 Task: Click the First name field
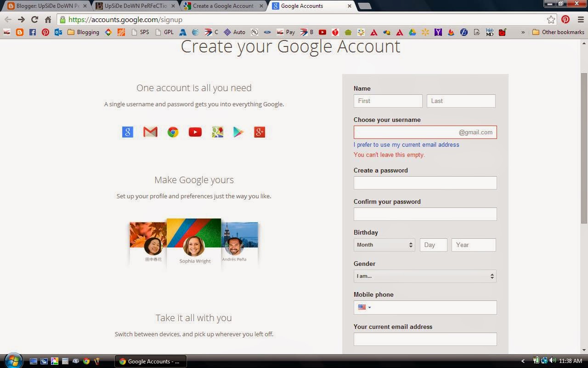click(388, 101)
